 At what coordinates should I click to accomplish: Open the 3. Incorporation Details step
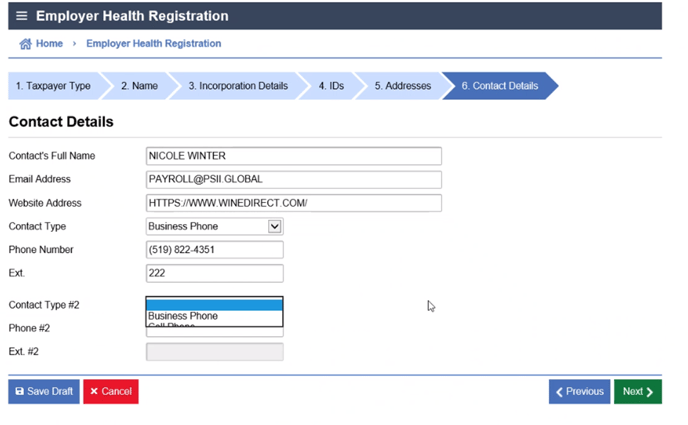coord(238,86)
